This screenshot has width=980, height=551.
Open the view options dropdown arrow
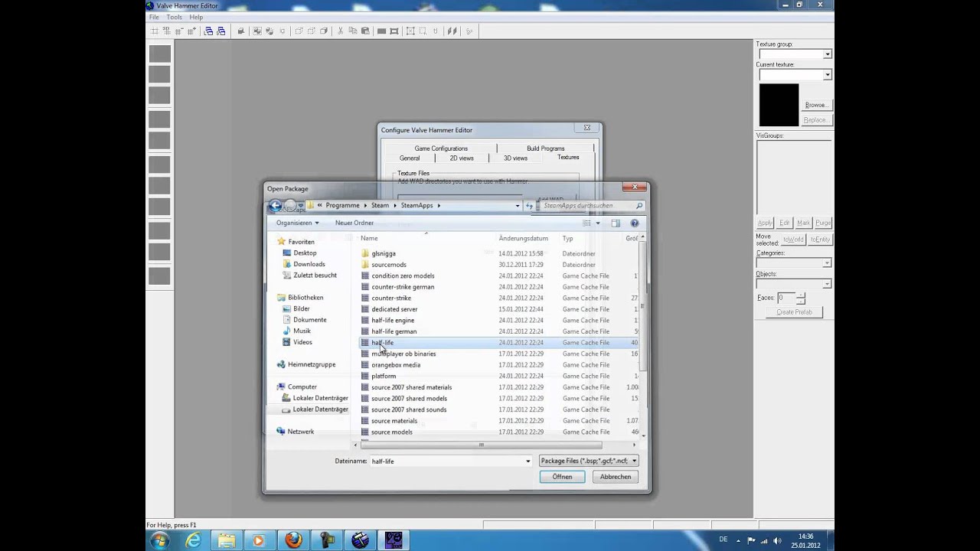597,223
